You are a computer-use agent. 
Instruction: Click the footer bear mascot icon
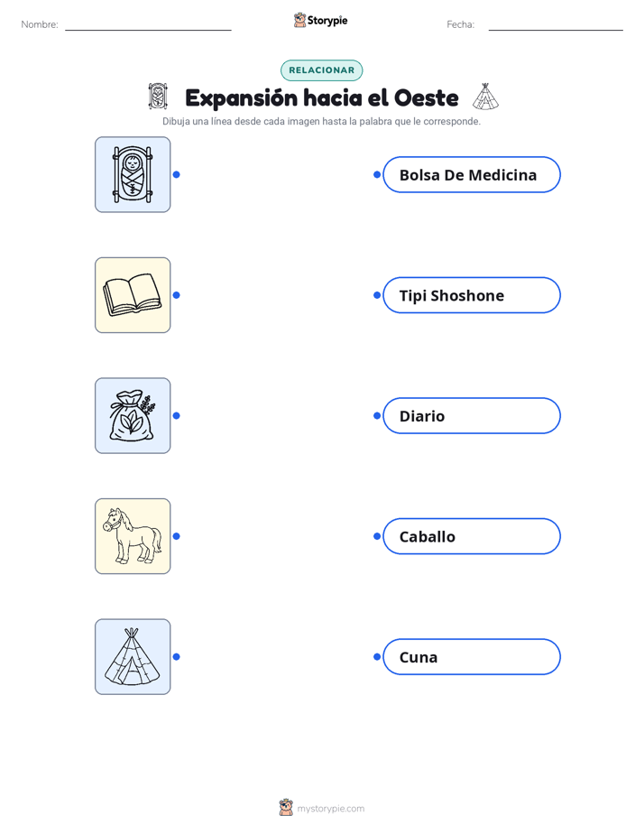click(286, 808)
